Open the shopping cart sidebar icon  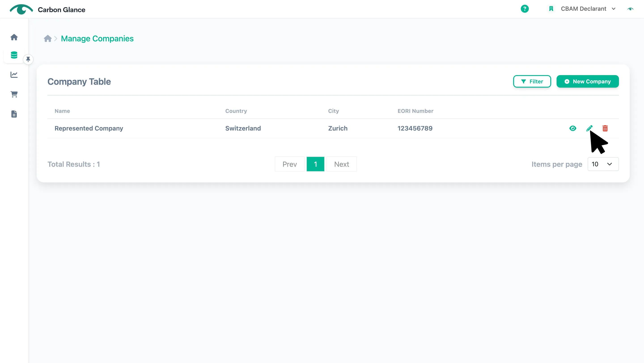click(x=14, y=94)
